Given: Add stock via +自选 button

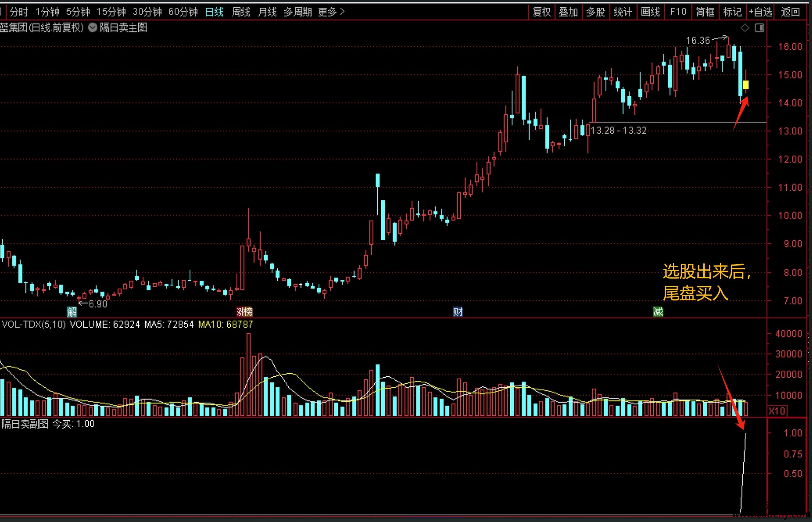Looking at the screenshot, I should pyautogui.click(x=760, y=12).
